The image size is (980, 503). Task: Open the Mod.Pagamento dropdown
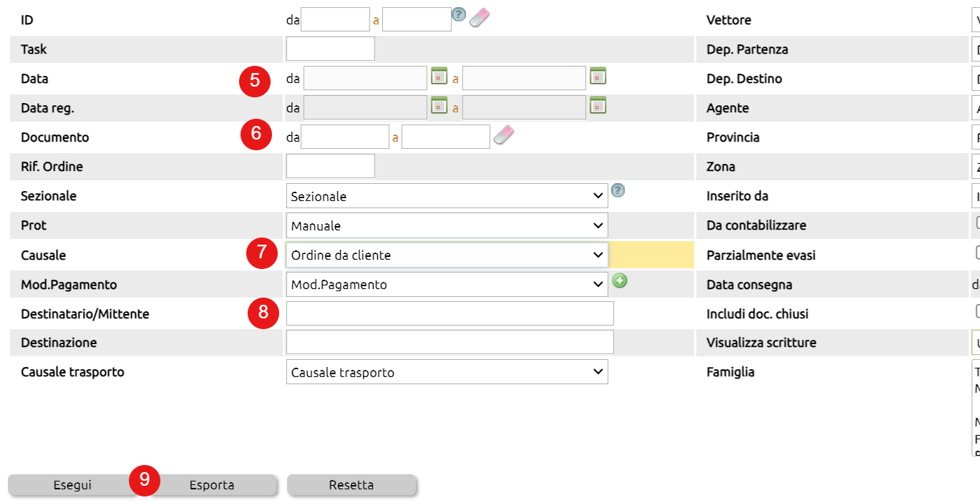[x=447, y=284]
